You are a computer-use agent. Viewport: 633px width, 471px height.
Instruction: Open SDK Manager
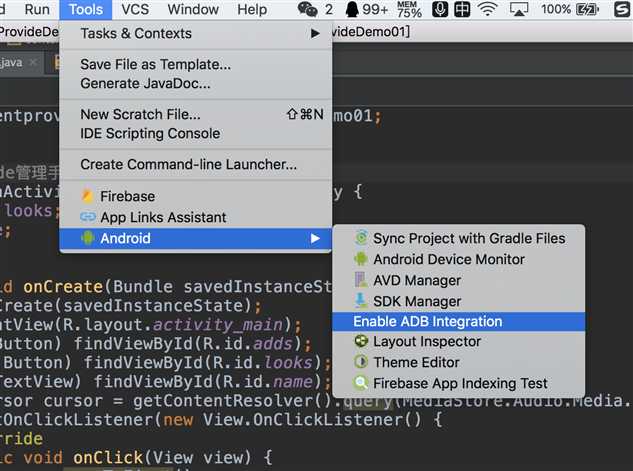click(459, 301)
